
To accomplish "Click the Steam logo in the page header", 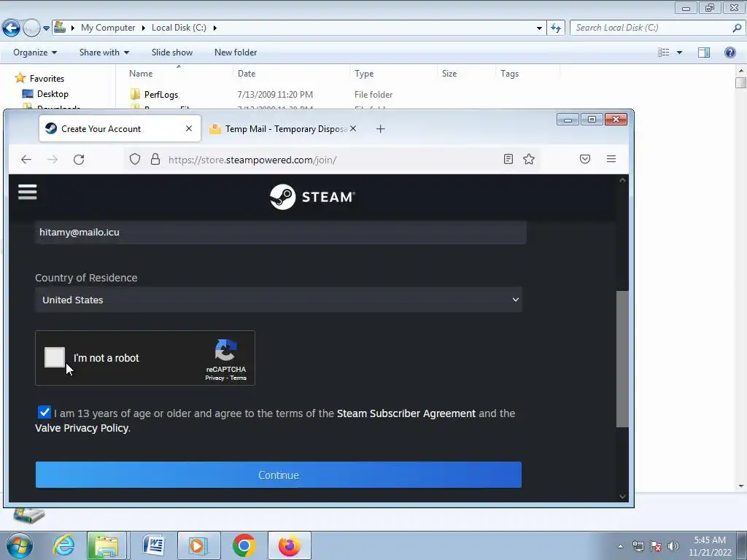I will pos(312,197).
